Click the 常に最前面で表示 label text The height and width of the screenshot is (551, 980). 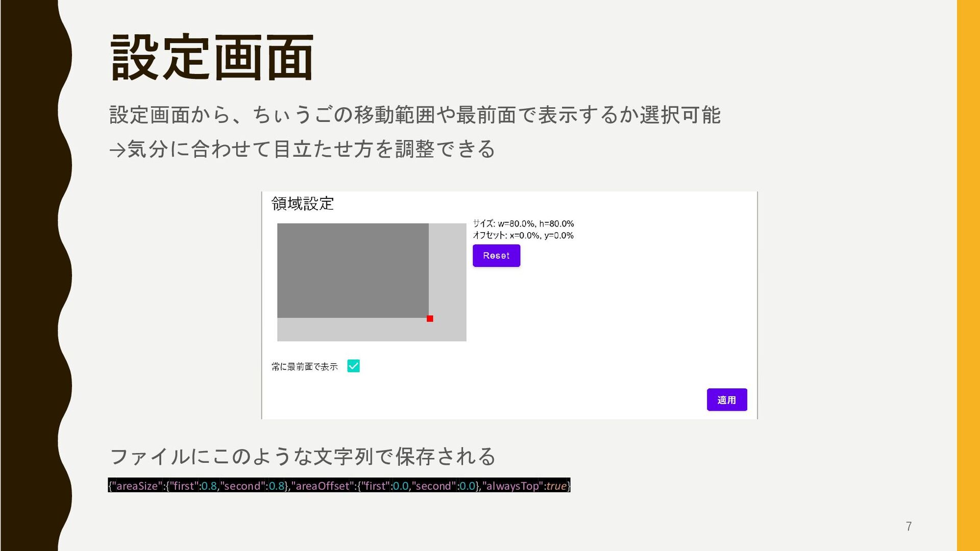click(x=305, y=366)
